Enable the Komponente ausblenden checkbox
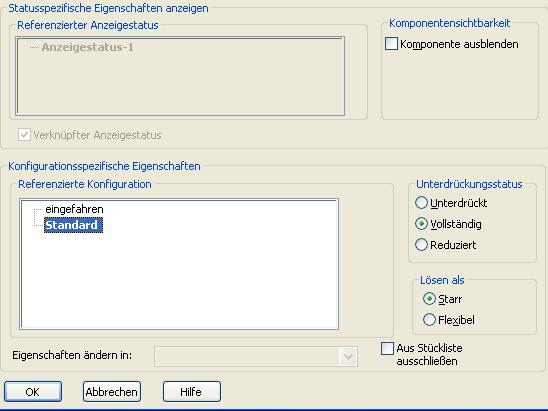 (x=391, y=44)
